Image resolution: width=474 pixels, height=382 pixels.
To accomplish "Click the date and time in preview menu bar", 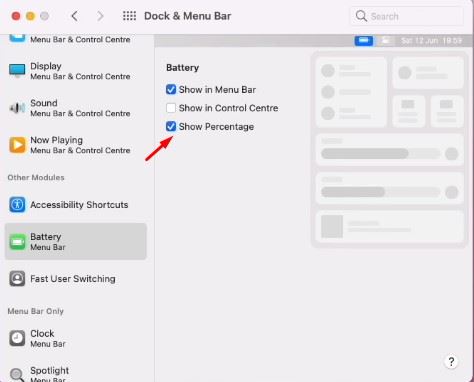I will coord(431,41).
